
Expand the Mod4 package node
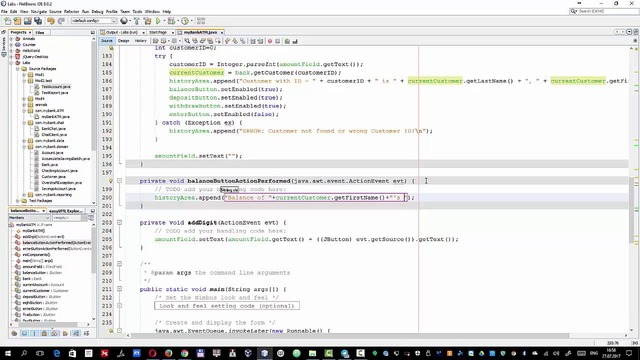click(x=24, y=99)
